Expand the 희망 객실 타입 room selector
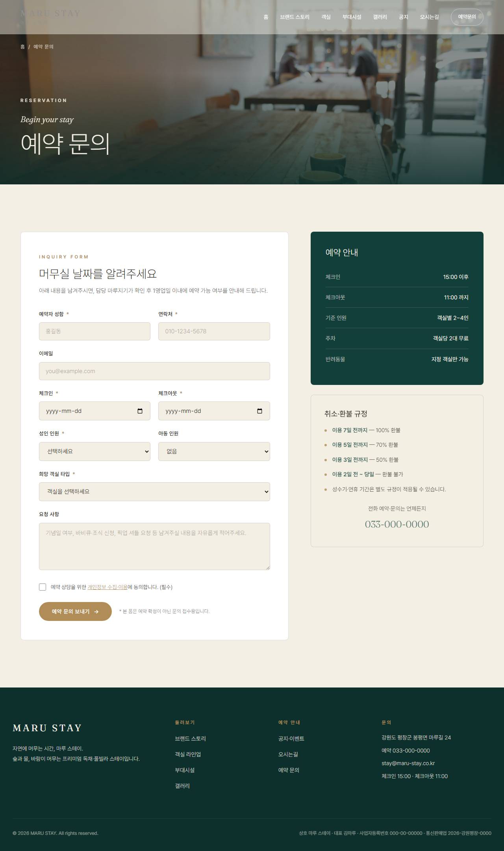The width and height of the screenshot is (504, 851). (154, 492)
